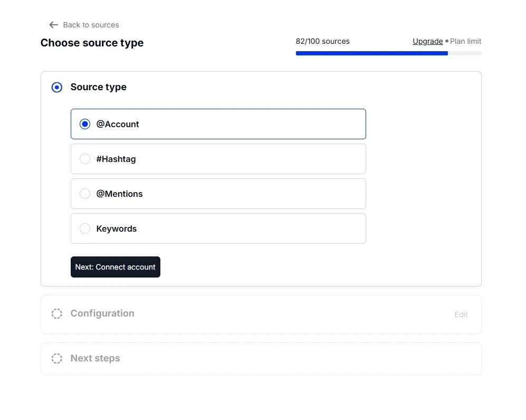Image resolution: width=526 pixels, height=420 pixels.
Task: Click the Plan limit label
Action: point(466,41)
